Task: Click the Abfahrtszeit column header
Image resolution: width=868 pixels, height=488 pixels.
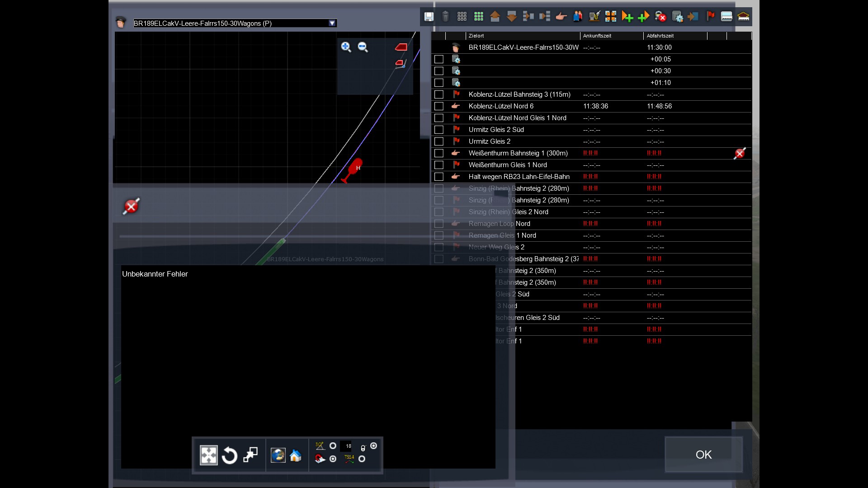Action: tap(660, 36)
